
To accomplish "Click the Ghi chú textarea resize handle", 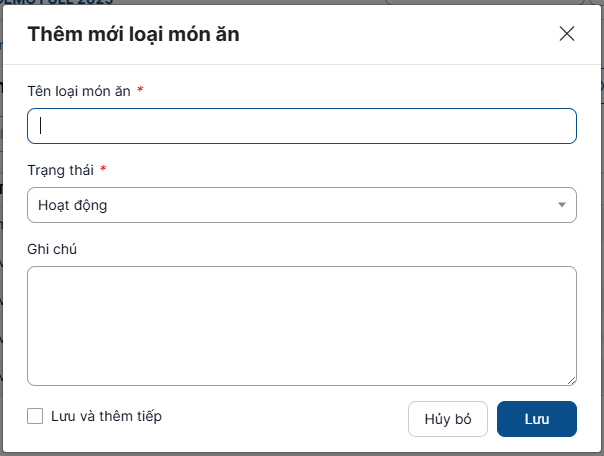I will (x=572, y=380).
